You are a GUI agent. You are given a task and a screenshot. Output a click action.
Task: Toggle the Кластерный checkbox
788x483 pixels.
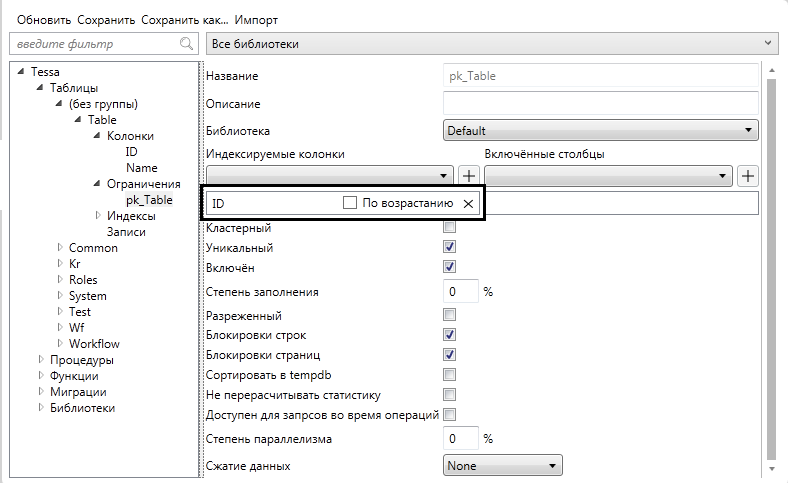[x=450, y=228]
